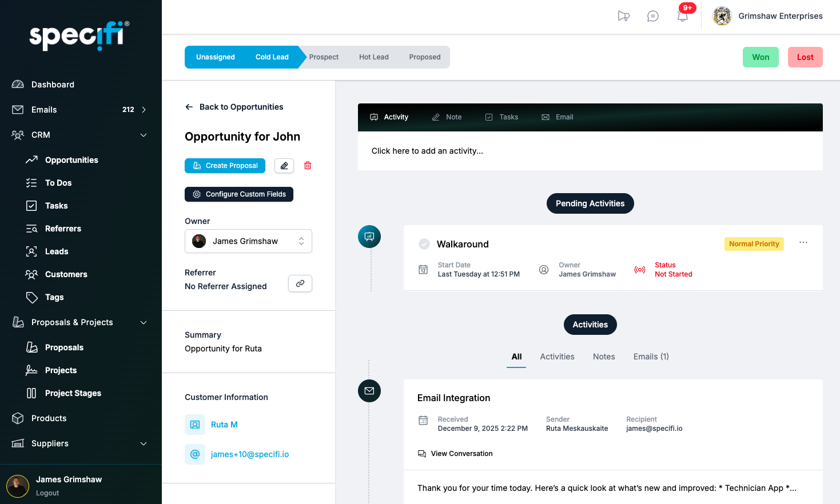This screenshot has width=840, height=504.
Task: Mark the Walkaround activity as complete
Action: pos(424,244)
